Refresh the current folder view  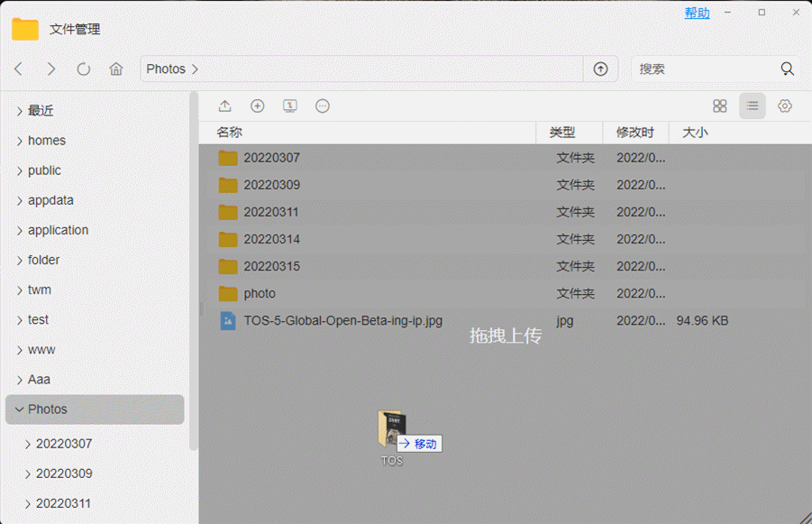(x=84, y=69)
